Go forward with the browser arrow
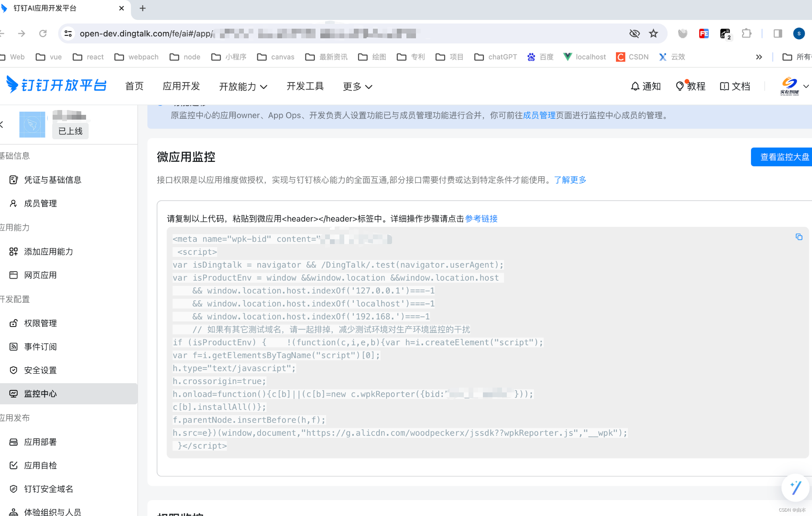The height and width of the screenshot is (516, 812). 22,33
